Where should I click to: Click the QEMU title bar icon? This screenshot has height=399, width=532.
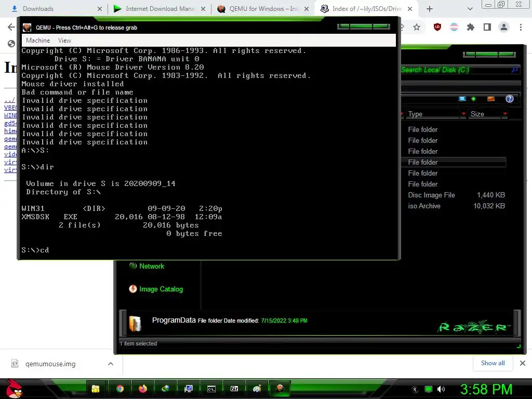(x=27, y=28)
